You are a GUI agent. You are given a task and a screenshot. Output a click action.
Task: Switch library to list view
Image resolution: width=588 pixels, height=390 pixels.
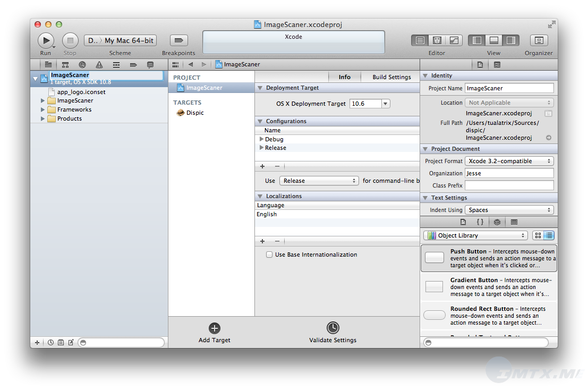[x=549, y=235]
